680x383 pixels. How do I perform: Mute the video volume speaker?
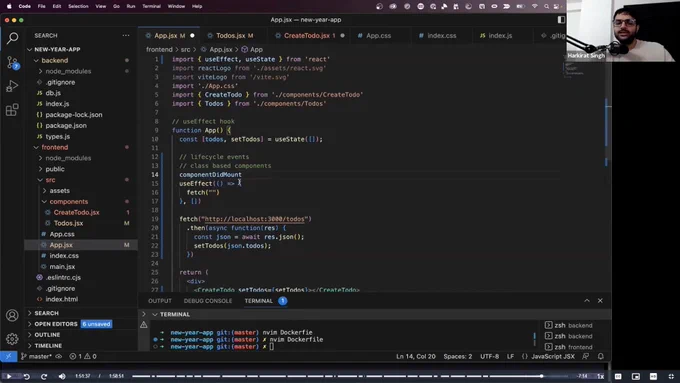click(62, 376)
